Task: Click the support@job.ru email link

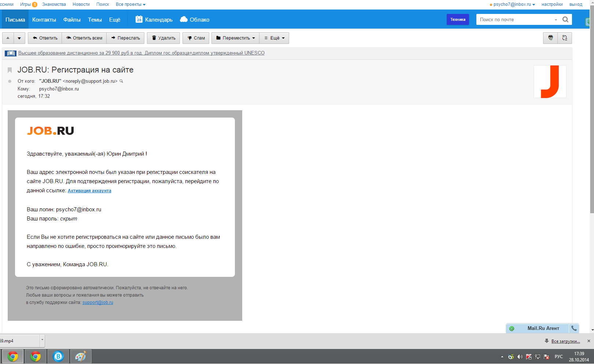Action: tap(98, 302)
